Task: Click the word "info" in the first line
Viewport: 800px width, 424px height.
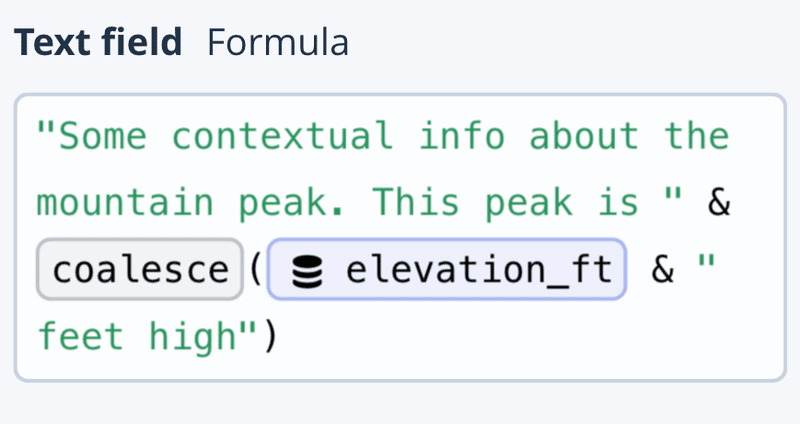Action: [462, 136]
